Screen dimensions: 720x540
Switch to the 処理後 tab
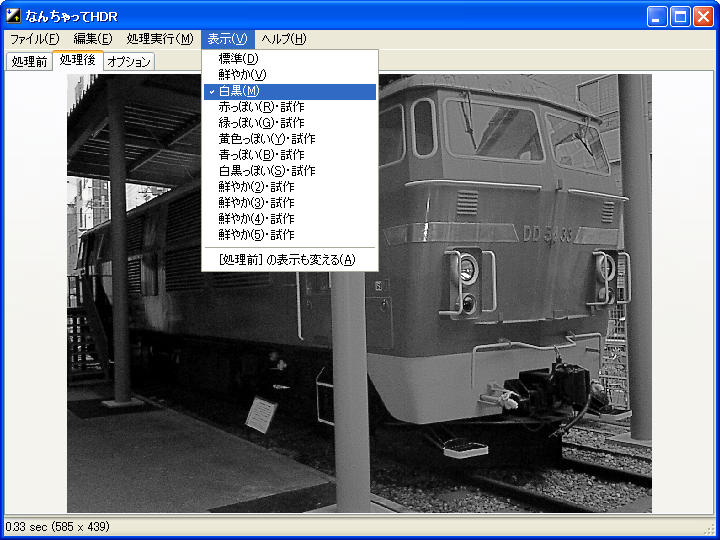pyautogui.click(x=78, y=60)
